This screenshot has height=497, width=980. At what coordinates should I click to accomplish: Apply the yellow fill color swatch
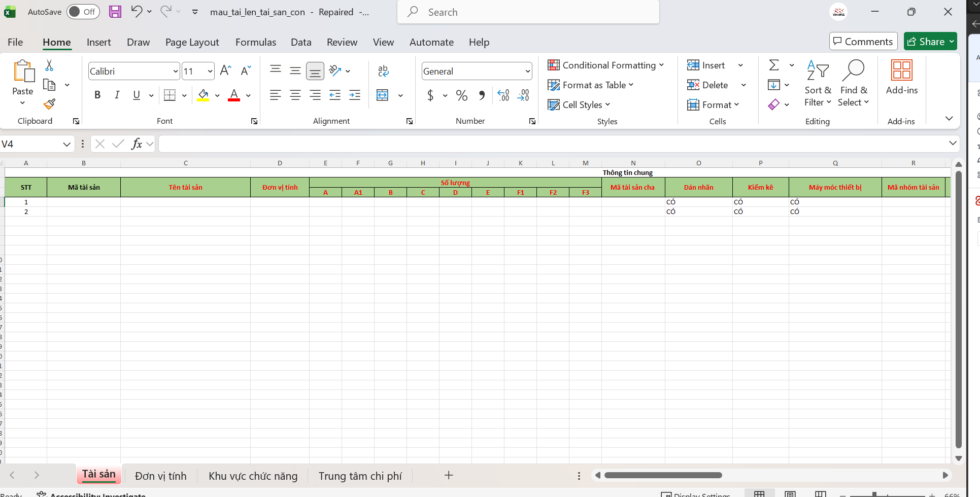pyautogui.click(x=203, y=95)
